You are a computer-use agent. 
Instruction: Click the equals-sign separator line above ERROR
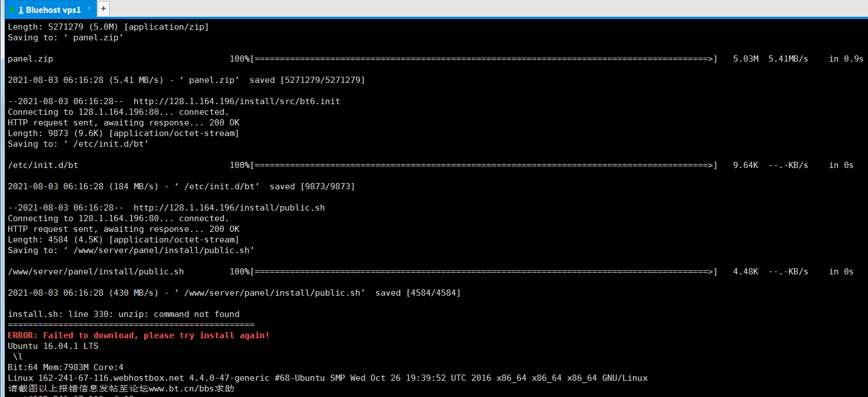[x=131, y=325]
